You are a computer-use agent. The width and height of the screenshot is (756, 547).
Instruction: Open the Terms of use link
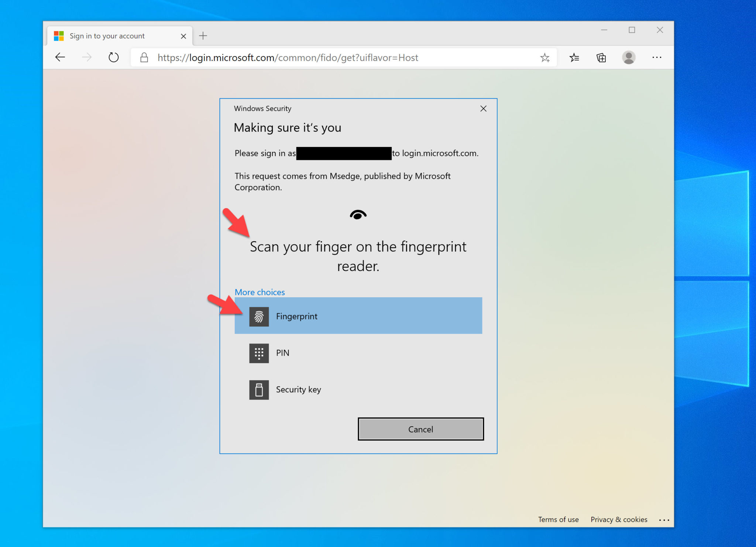tap(559, 519)
